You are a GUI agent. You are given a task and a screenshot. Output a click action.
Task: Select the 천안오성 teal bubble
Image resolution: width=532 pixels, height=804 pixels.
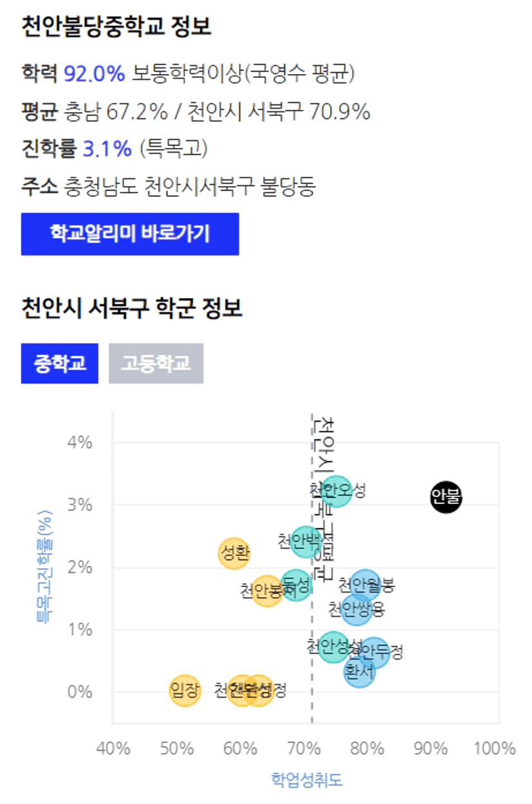(x=336, y=491)
